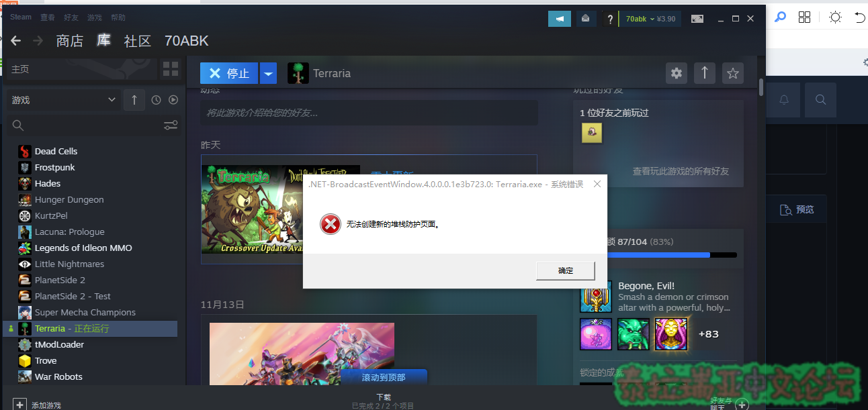This screenshot has width=868, height=410.
Task: Go forward with the Steam forward arrow
Action: pos(38,41)
